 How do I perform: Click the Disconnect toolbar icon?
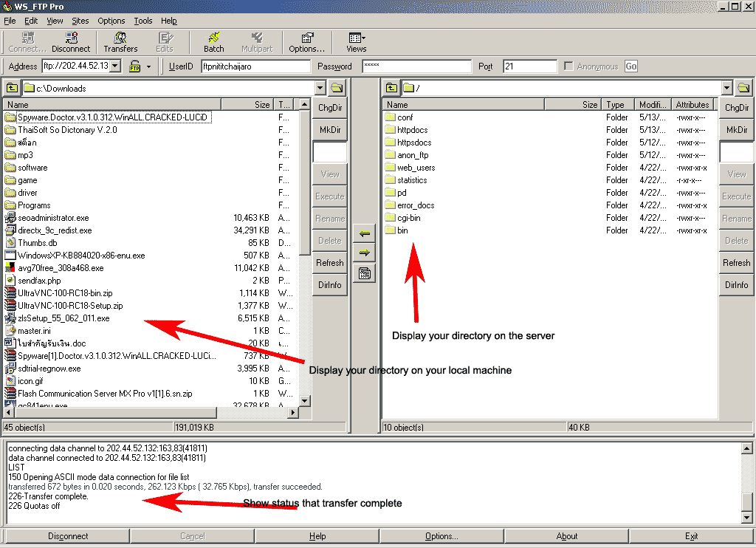pos(71,42)
